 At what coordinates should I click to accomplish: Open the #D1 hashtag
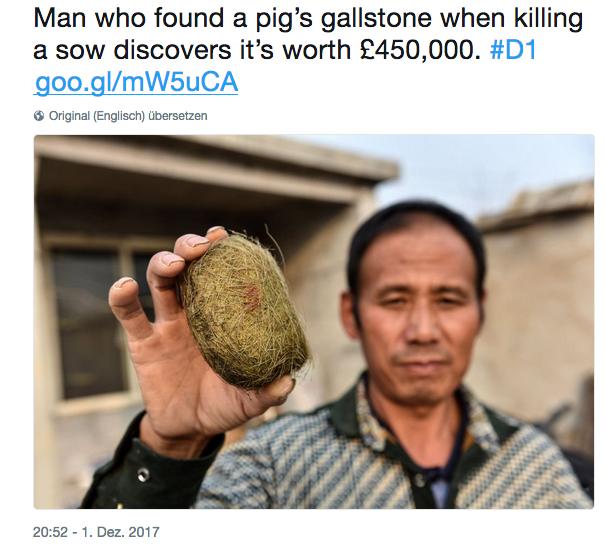coord(513,50)
